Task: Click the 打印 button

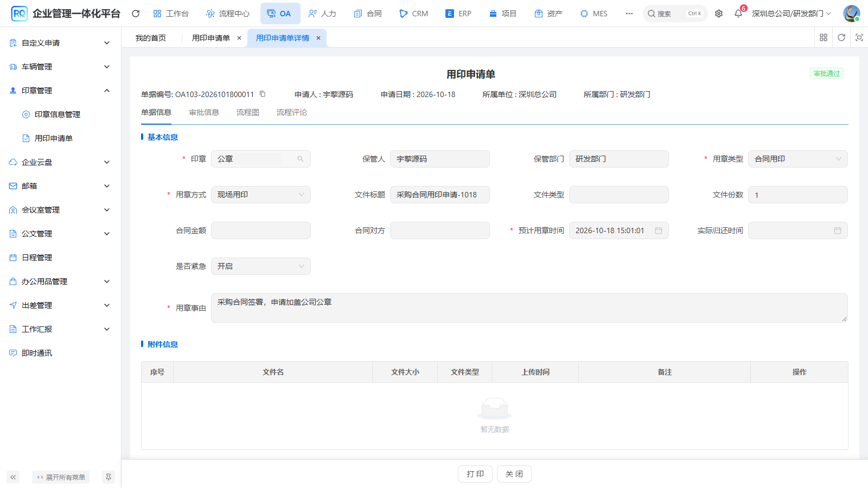Action: pyautogui.click(x=475, y=474)
